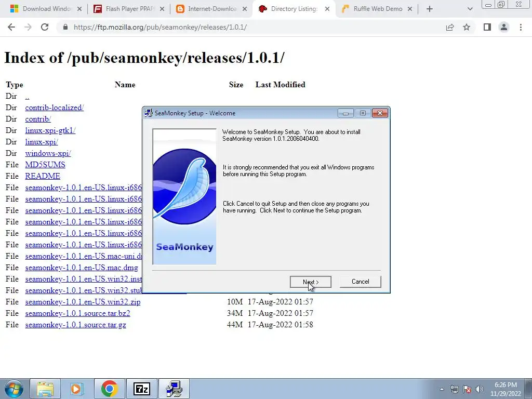Close the SeaMonkey Setup dialog
Screen dimensions: 532x399
point(380,113)
